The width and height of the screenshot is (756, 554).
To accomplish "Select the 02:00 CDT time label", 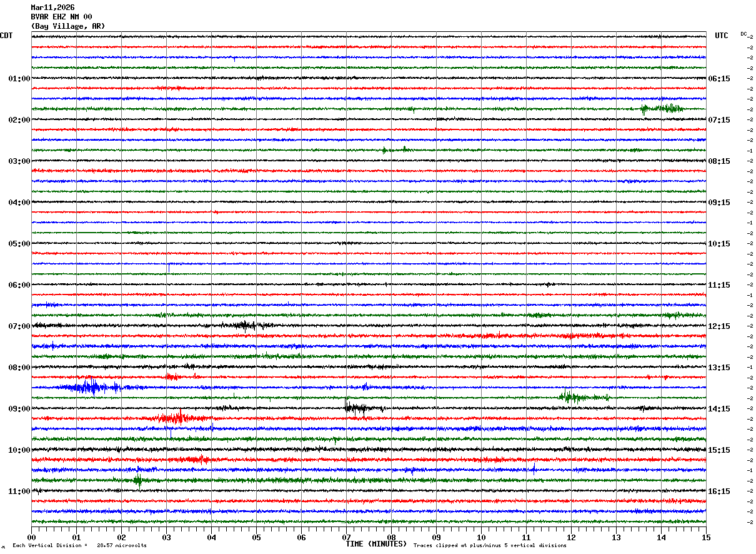I will 19,120.
